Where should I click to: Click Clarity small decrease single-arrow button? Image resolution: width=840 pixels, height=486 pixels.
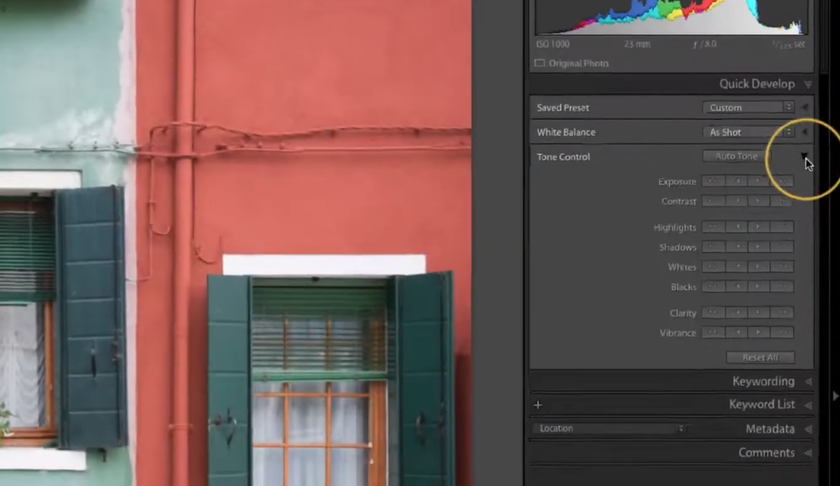pyautogui.click(x=737, y=313)
